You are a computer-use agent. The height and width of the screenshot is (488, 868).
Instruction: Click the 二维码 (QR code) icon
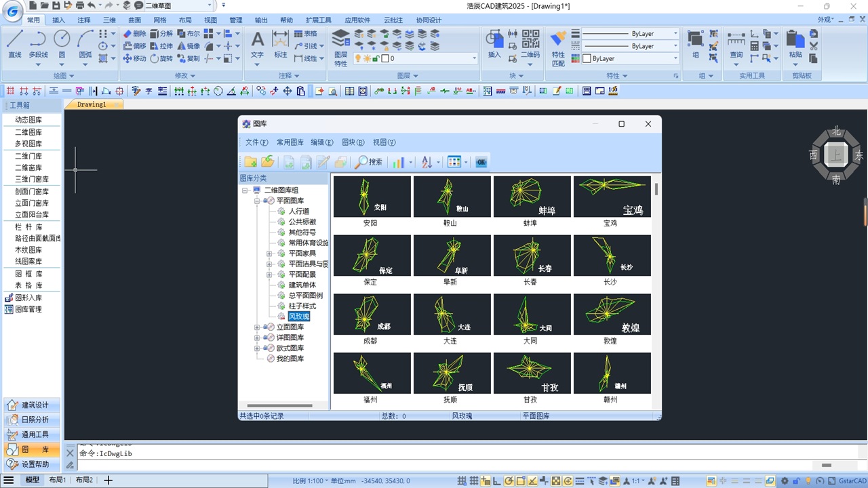tap(530, 42)
